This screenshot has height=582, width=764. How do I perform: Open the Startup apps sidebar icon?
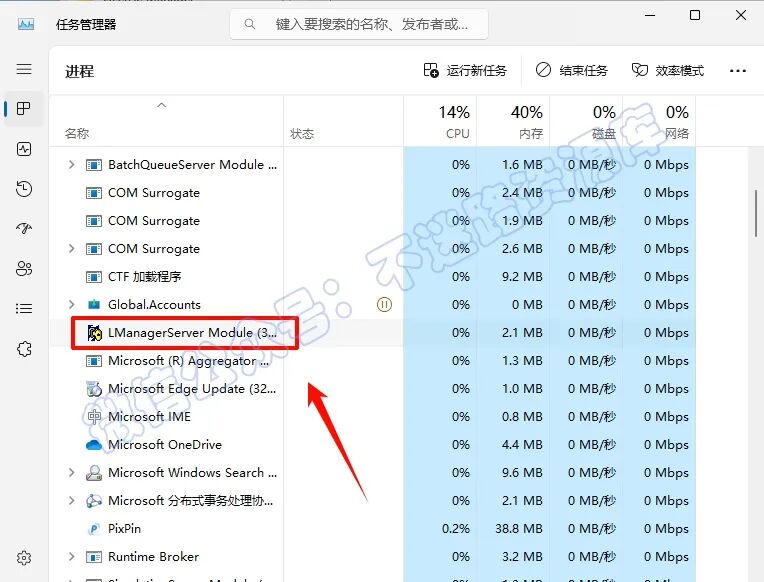[x=24, y=228]
